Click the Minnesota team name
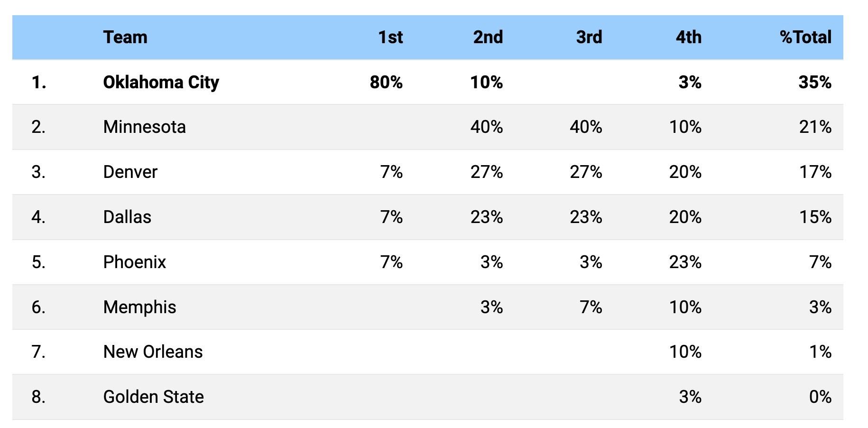 pyautogui.click(x=144, y=127)
